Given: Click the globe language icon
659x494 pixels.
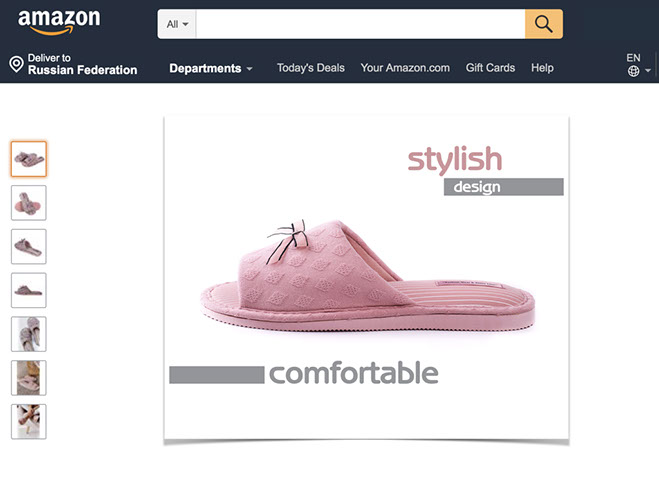Looking at the screenshot, I should point(633,71).
